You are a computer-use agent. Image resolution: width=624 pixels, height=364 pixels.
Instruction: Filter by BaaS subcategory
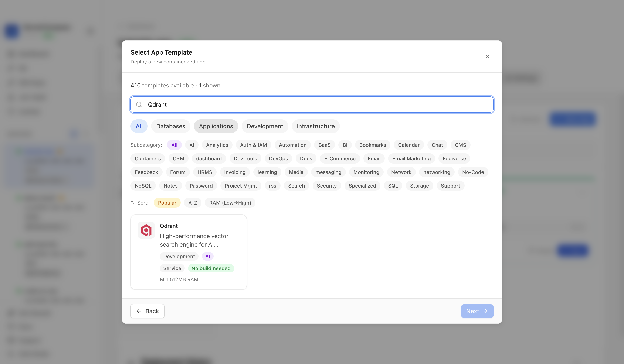point(324,145)
